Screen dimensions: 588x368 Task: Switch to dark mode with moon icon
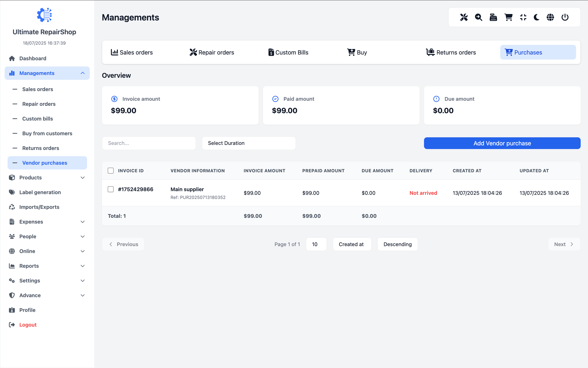[536, 17]
